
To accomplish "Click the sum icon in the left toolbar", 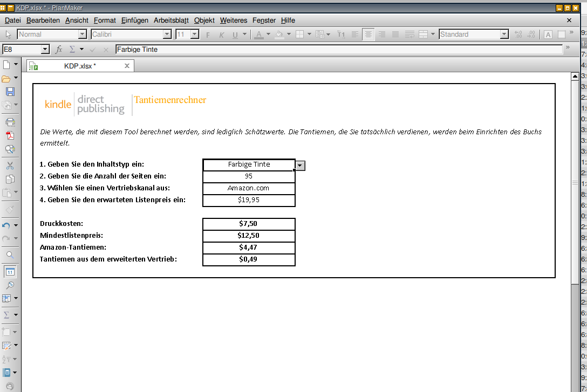I will click(x=6, y=315).
